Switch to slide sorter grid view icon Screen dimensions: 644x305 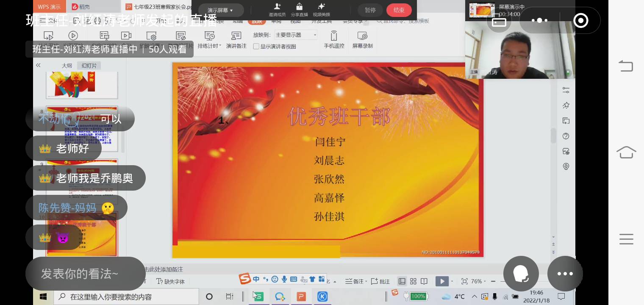coord(413,281)
